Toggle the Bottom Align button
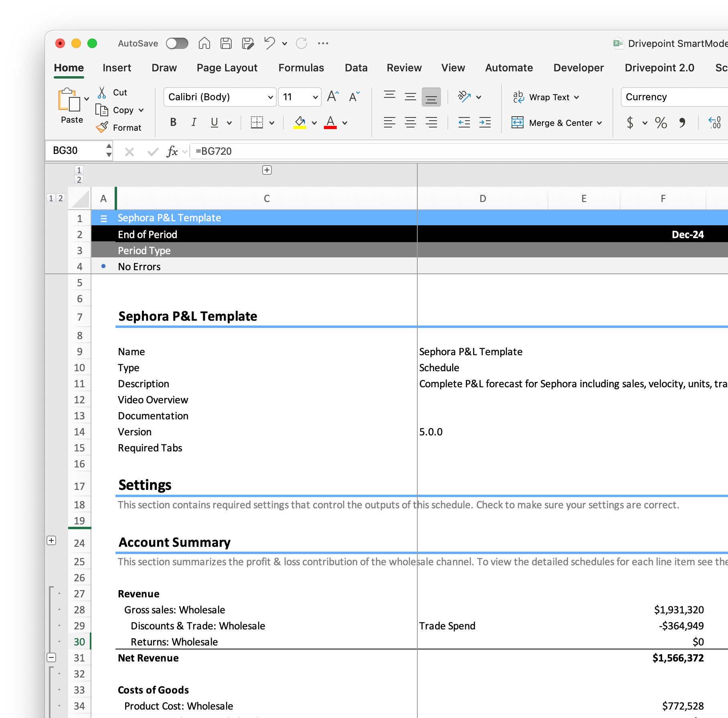The image size is (728, 718). (431, 97)
